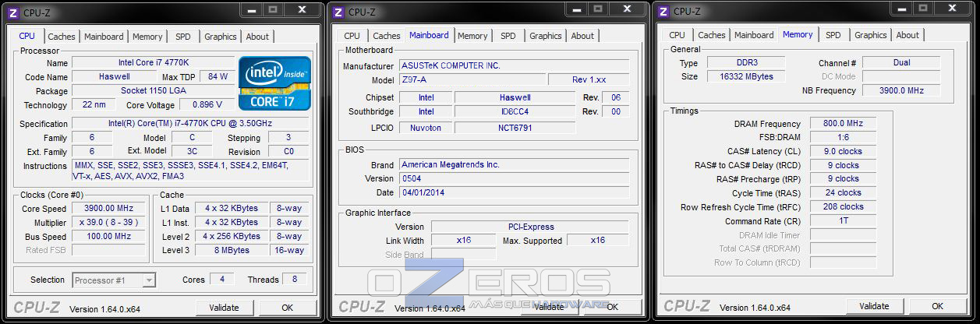The width and height of the screenshot is (980, 324).
Task: Open Mainboard tab in left CPU-Z window
Action: click(x=104, y=37)
